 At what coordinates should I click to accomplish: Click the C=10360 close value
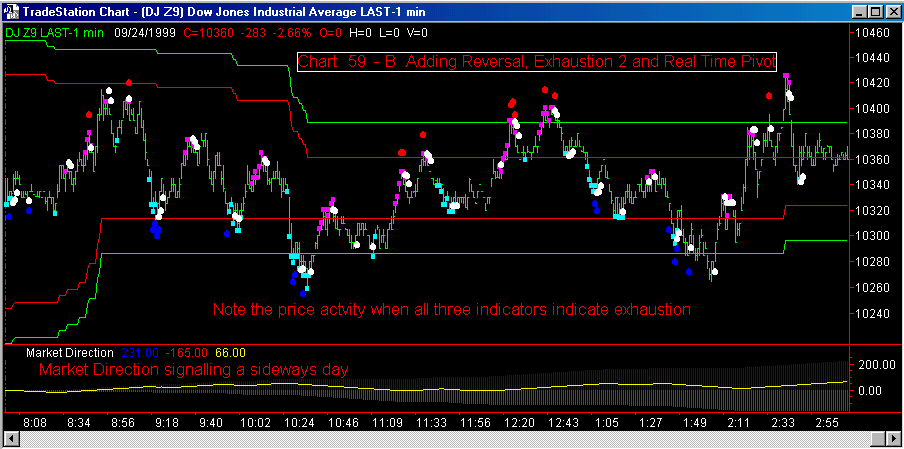point(208,33)
